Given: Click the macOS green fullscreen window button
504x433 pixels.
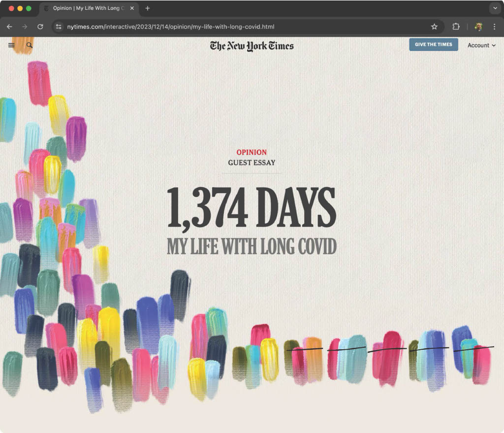Looking at the screenshot, I should 29,8.
